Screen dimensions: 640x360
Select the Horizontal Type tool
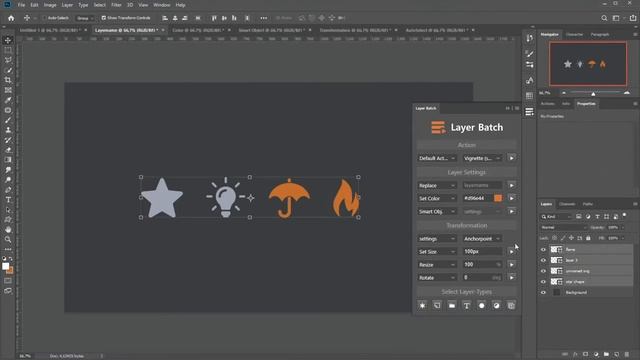tap(8, 200)
